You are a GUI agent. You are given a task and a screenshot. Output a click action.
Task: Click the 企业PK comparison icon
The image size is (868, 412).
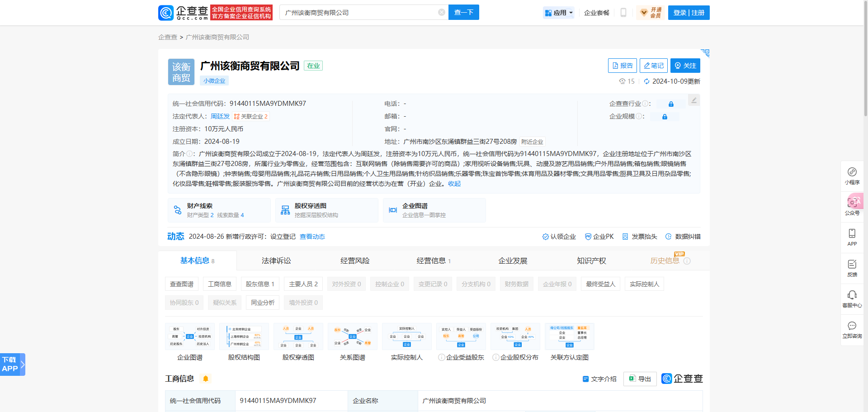[x=599, y=236]
